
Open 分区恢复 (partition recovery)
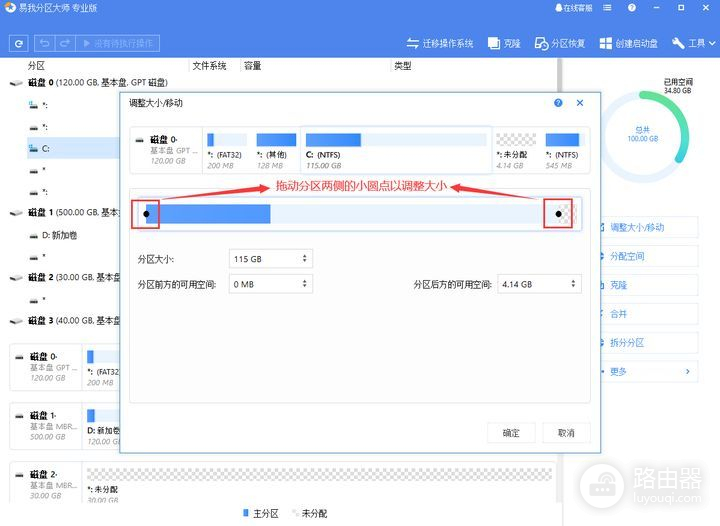tap(559, 44)
